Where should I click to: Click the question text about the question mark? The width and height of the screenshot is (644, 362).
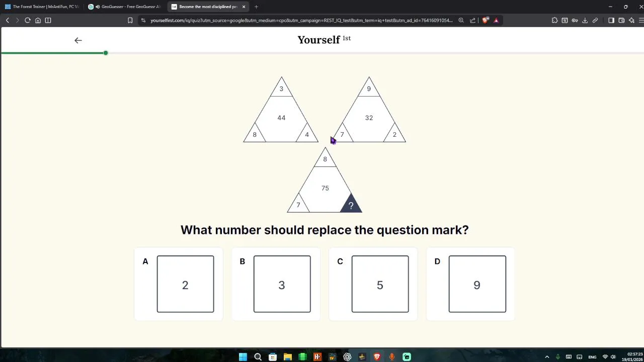pos(325,230)
